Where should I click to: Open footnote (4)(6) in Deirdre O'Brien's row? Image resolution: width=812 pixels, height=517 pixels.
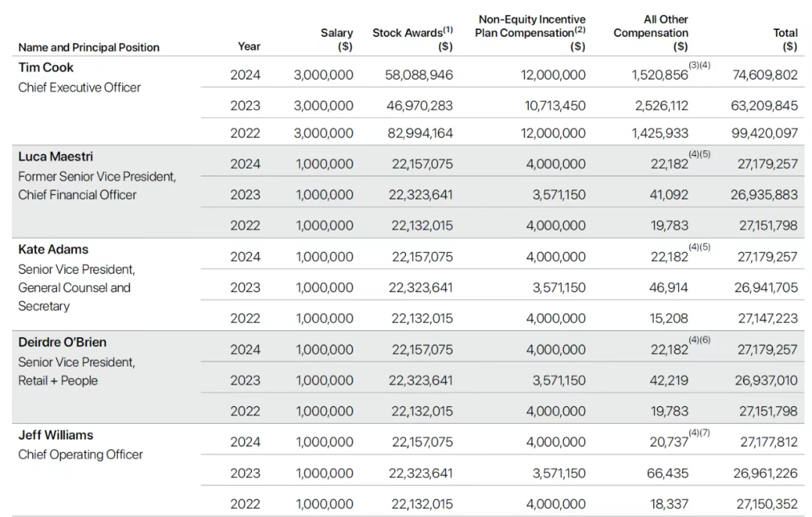tap(700, 340)
